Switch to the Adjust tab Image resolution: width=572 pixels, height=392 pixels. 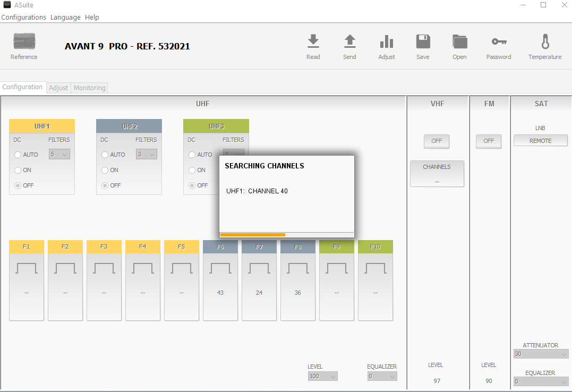point(58,88)
